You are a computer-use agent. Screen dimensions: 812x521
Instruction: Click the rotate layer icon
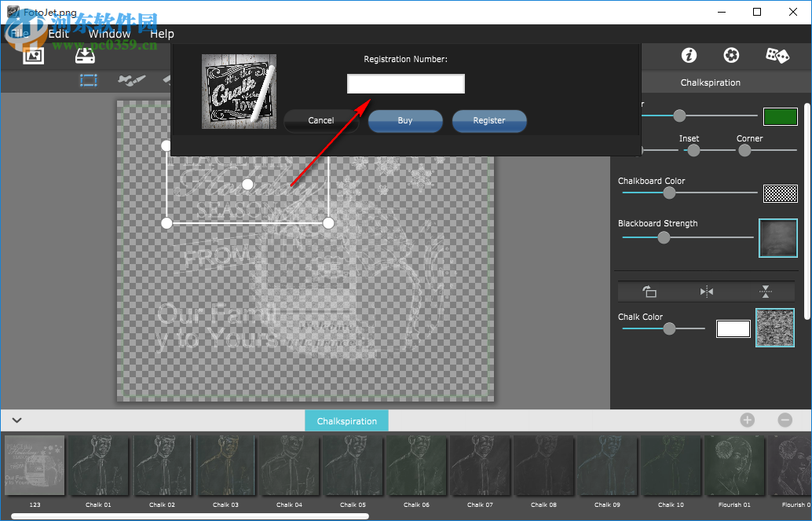click(649, 292)
